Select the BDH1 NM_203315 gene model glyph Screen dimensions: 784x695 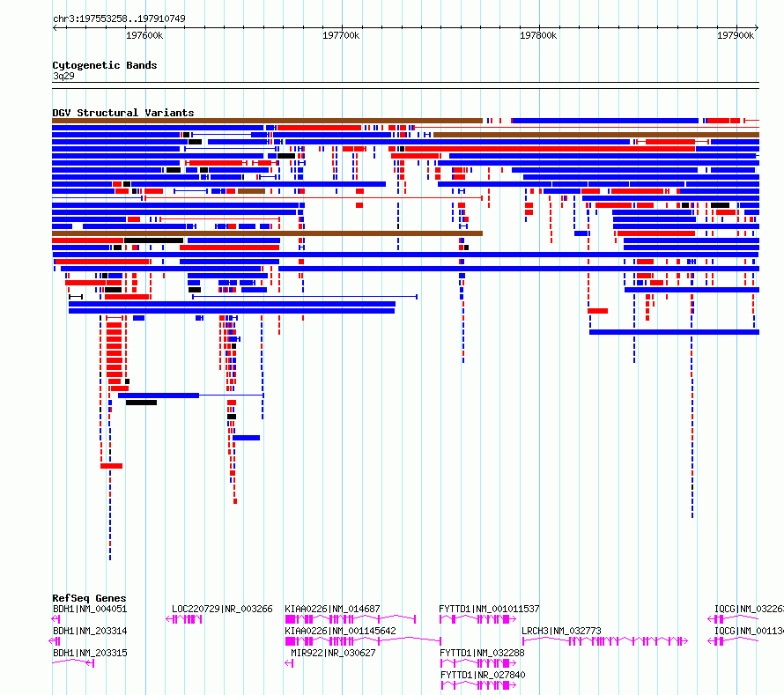(73, 663)
